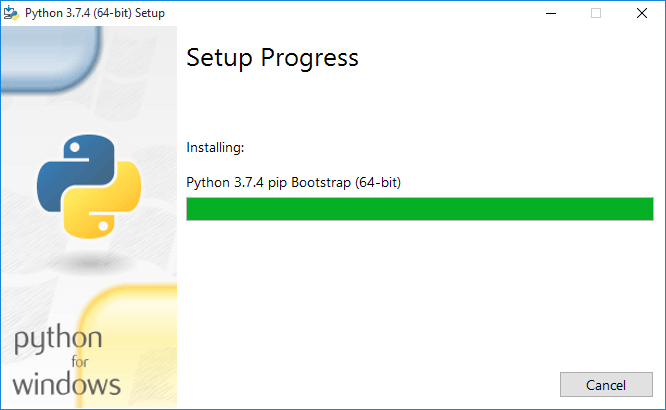Click the shadow beneath the Python logo
This screenshot has width=666, height=410.
pyautogui.click(x=89, y=263)
